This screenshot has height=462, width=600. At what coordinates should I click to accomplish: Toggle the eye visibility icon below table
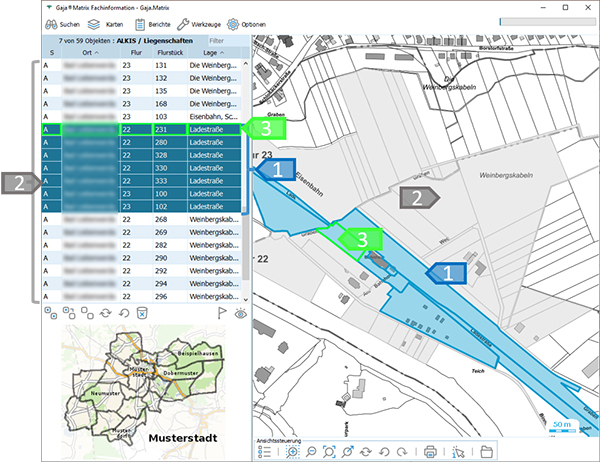pyautogui.click(x=241, y=313)
